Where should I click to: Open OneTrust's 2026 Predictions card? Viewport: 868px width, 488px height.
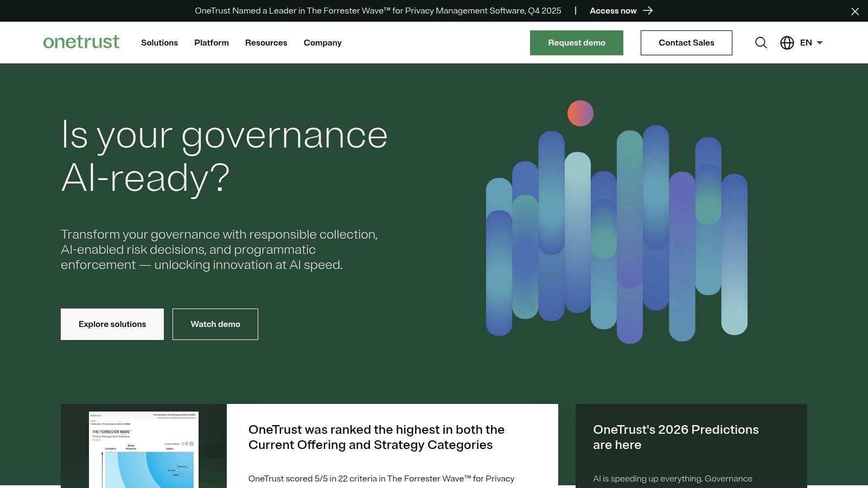coord(675,437)
